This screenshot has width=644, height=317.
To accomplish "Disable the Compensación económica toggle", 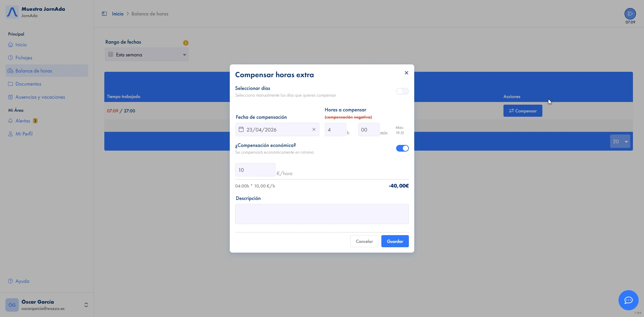I will (x=402, y=148).
